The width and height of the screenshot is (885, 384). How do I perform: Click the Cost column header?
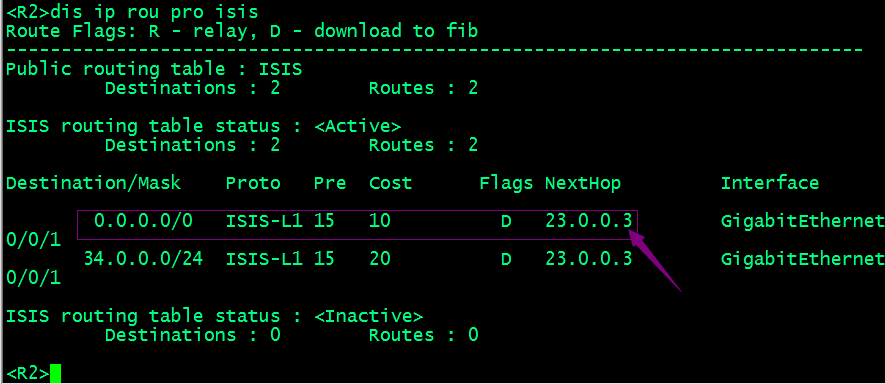[x=391, y=183]
